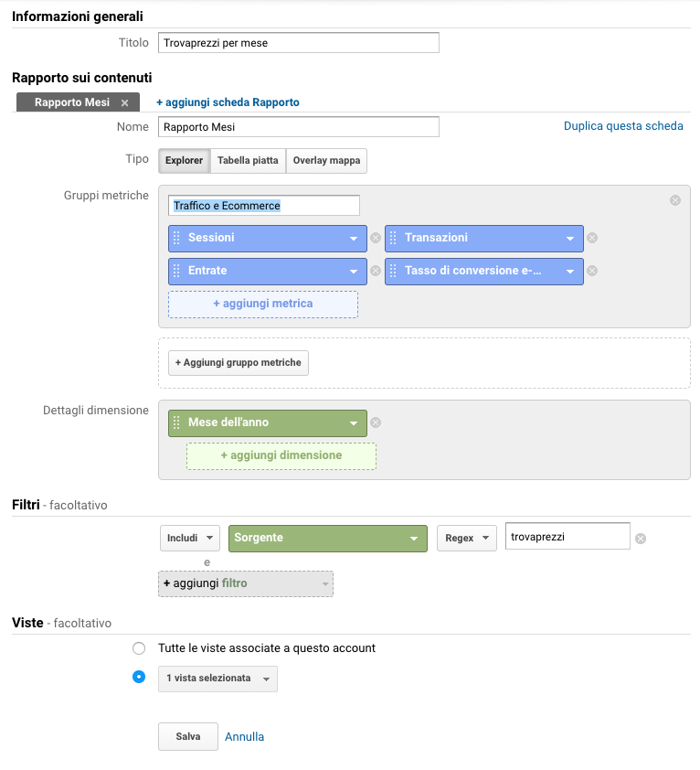
Task: Select the 1 vista selezionata radio option
Action: click(139, 678)
